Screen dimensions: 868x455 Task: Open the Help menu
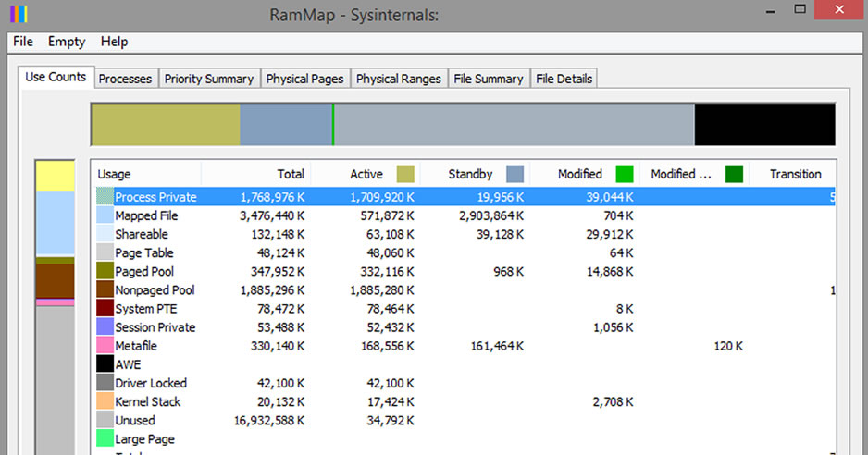[x=114, y=42]
